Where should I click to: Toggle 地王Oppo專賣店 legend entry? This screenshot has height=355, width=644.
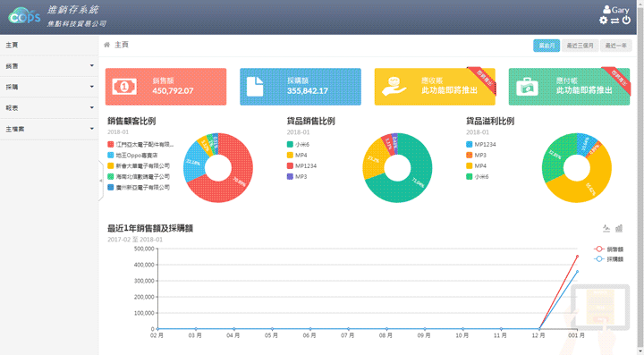(132, 155)
